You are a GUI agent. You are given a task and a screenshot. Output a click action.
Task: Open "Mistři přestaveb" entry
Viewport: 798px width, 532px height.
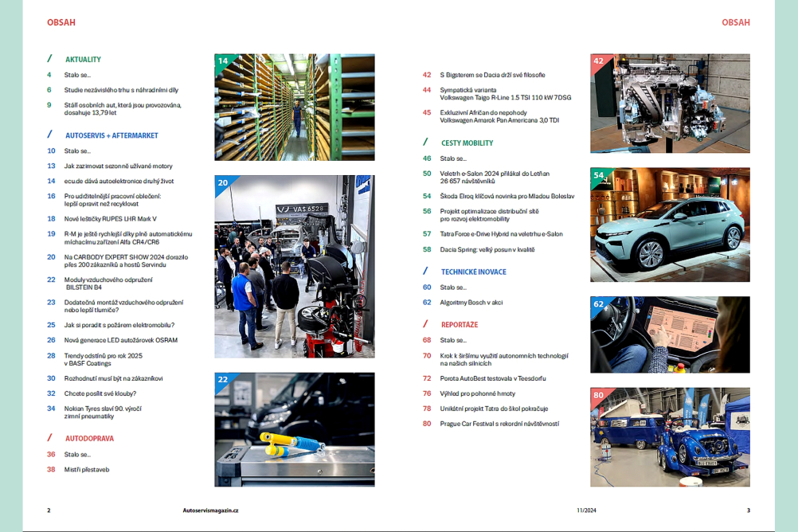[x=87, y=469]
